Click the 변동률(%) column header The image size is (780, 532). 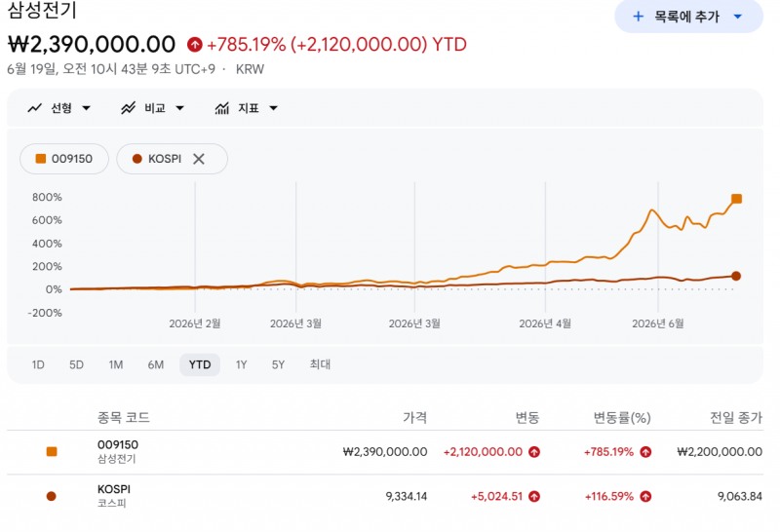pyautogui.click(x=622, y=418)
